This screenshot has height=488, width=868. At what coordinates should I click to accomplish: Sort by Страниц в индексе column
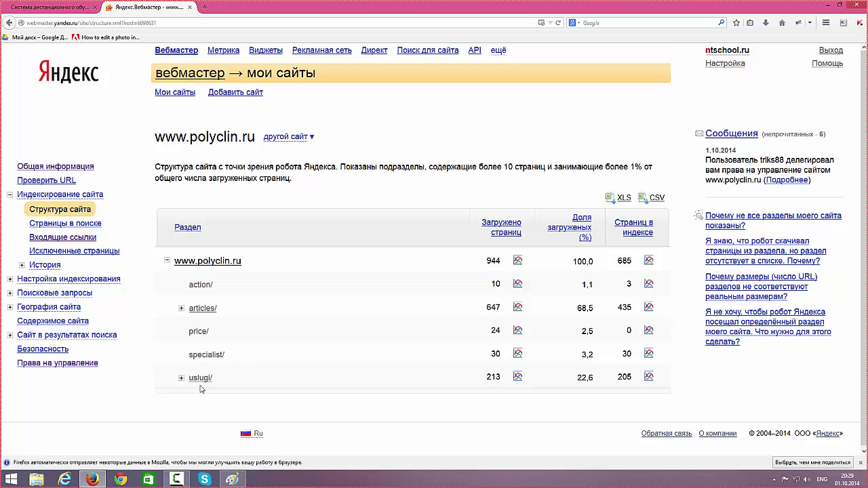(633, 227)
